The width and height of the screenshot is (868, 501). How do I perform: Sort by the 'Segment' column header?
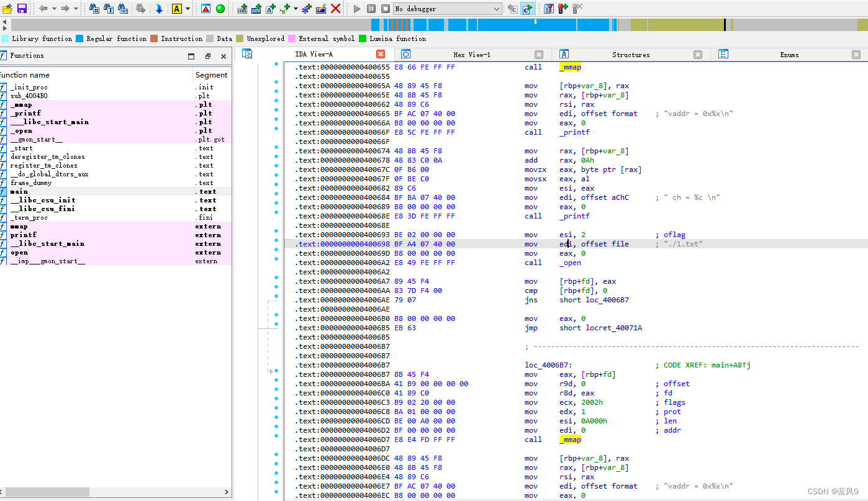(x=211, y=75)
